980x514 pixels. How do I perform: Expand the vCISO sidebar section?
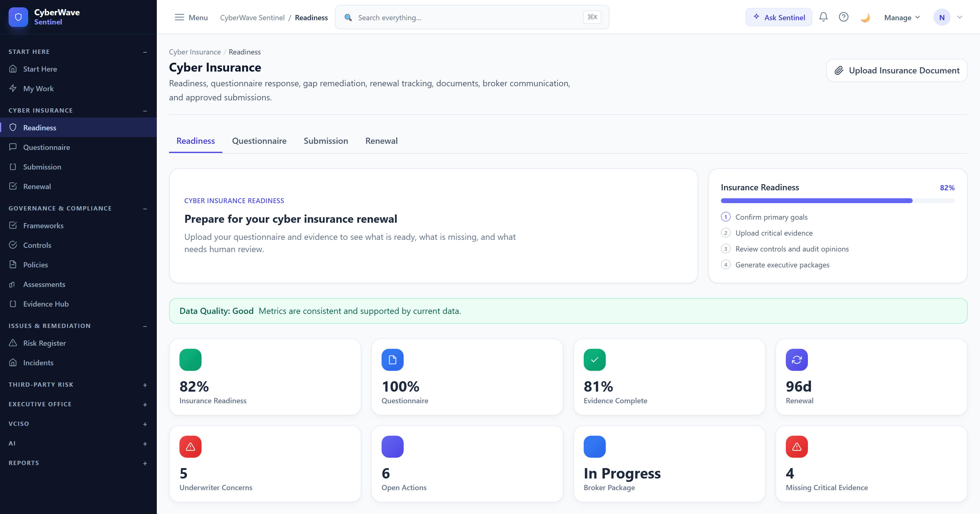pos(145,424)
